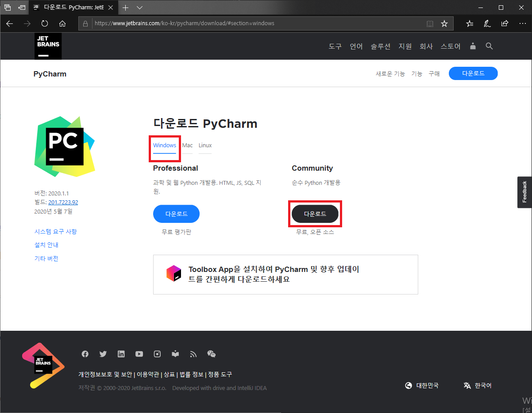Screen dimensions: 532x413
Task: Open the WeChat icon in footer
Action: 212,354
